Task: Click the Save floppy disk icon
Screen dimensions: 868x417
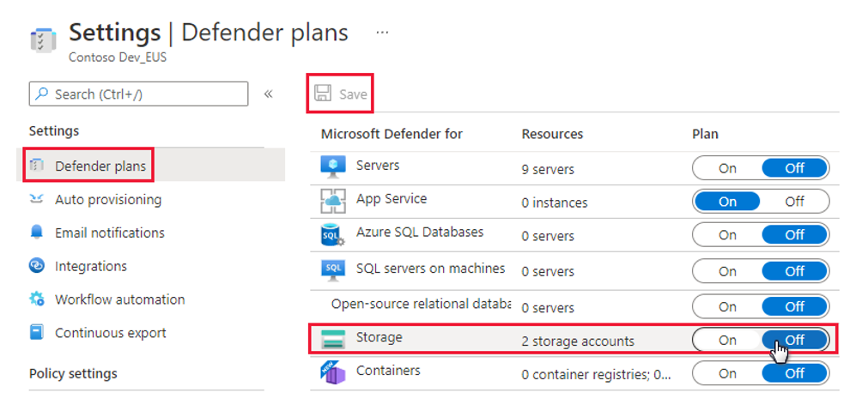Action: [323, 94]
